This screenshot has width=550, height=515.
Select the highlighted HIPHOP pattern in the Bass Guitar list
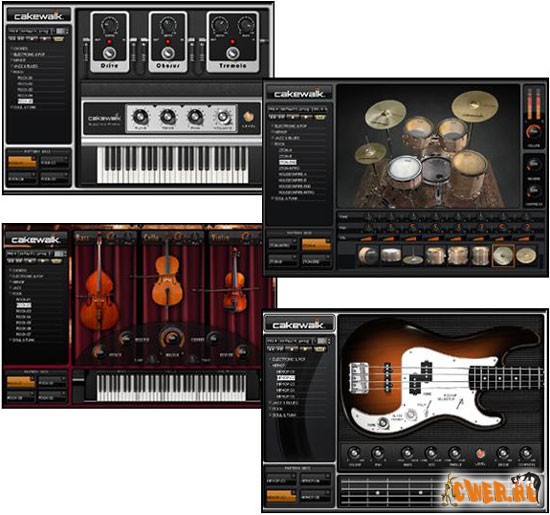[286, 378]
